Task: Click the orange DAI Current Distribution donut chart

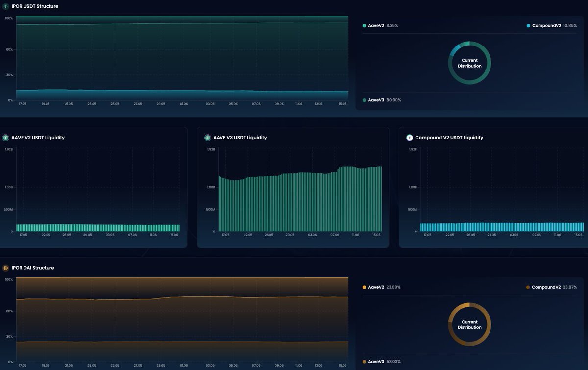Action: [x=469, y=324]
